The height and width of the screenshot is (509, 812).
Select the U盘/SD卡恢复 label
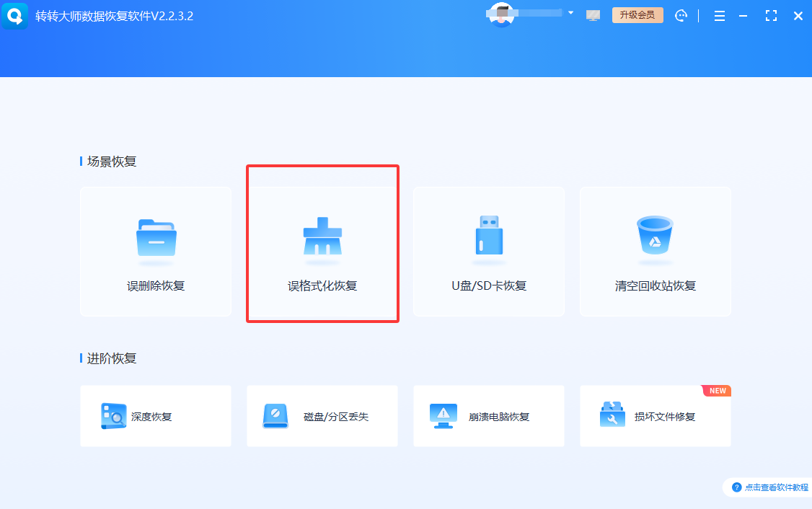(x=489, y=286)
